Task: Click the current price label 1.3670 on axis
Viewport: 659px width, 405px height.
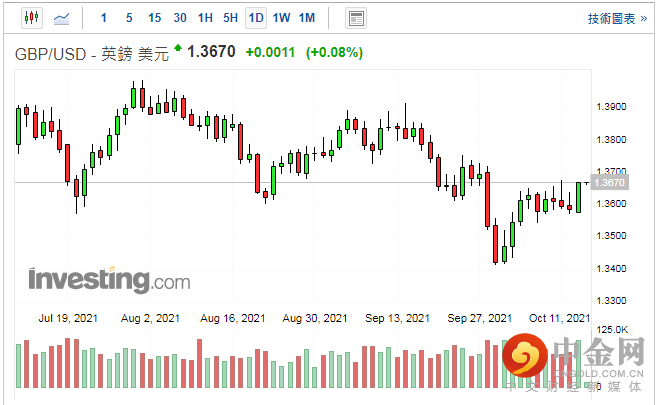Action: click(608, 183)
